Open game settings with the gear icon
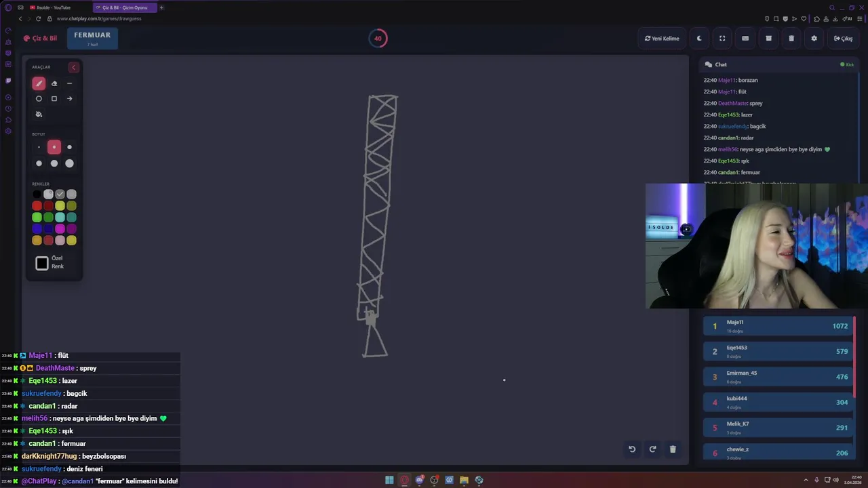Screen dimensions: 868x488 814,39
